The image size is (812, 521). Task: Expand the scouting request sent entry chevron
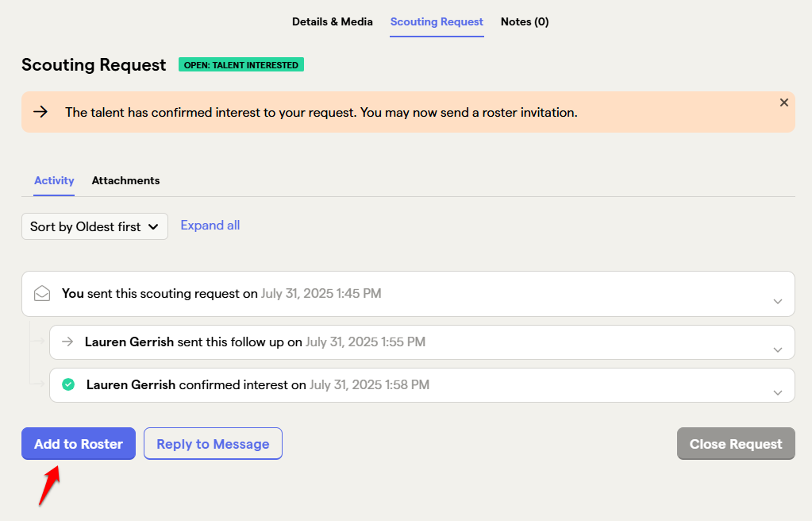777,301
